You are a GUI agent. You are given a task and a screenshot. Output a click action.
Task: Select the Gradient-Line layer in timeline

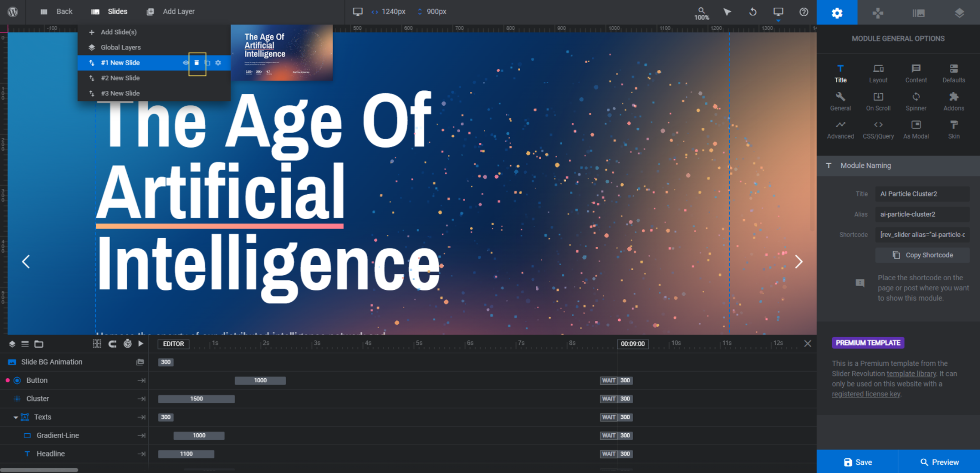pos(57,436)
